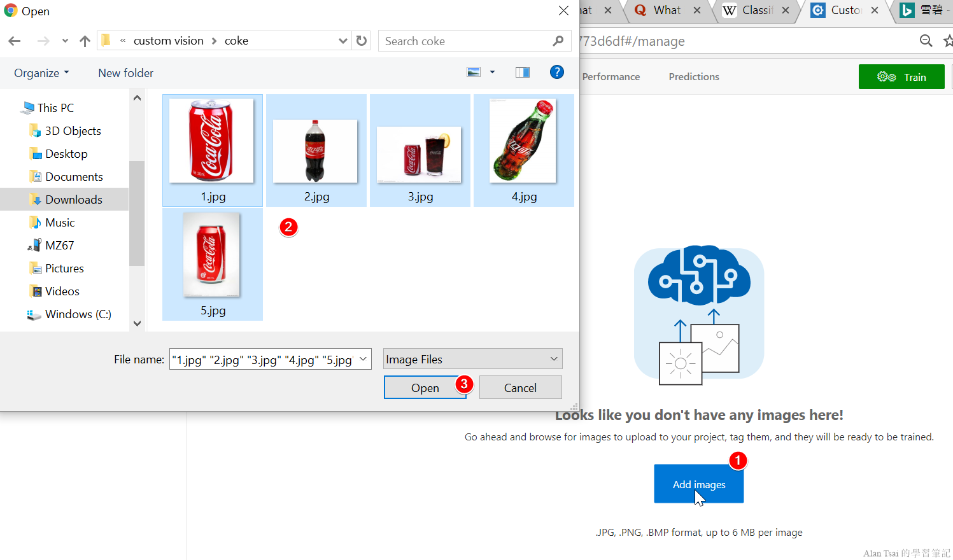Image resolution: width=953 pixels, height=560 pixels.
Task: Click browser zoom magnifier icon
Action: click(x=926, y=41)
